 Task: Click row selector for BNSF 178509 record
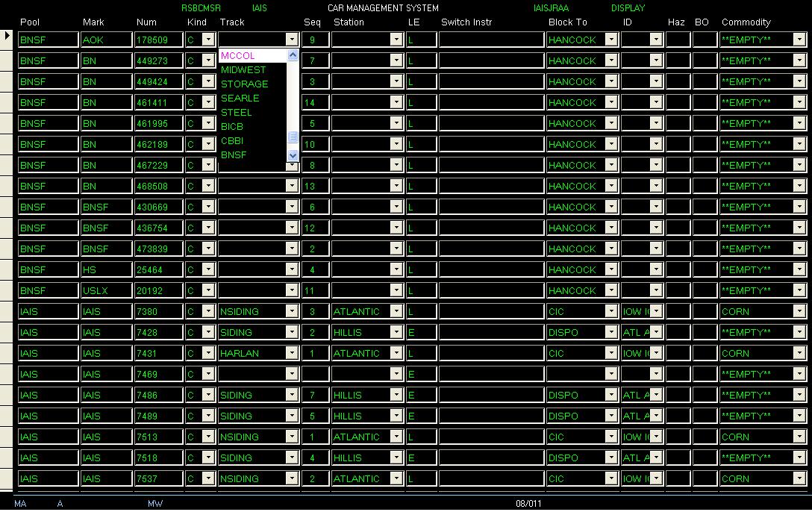[x=6, y=40]
